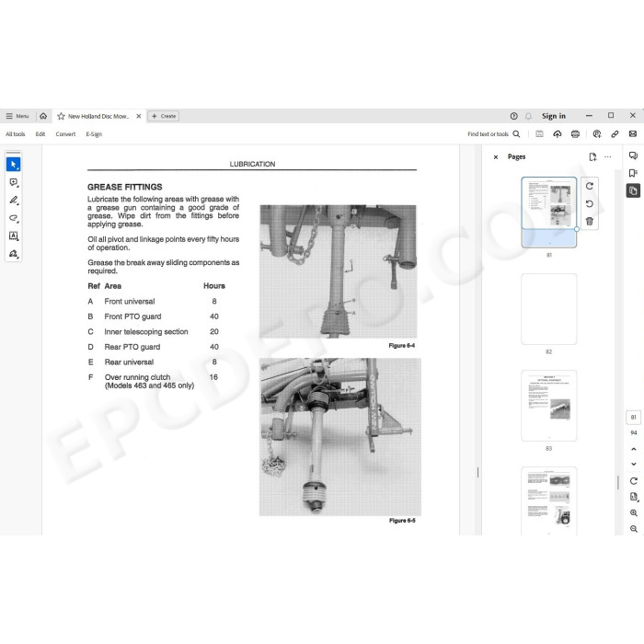Select page 81 thumbnail
Viewport: 644px width, 644px height.
click(548, 212)
